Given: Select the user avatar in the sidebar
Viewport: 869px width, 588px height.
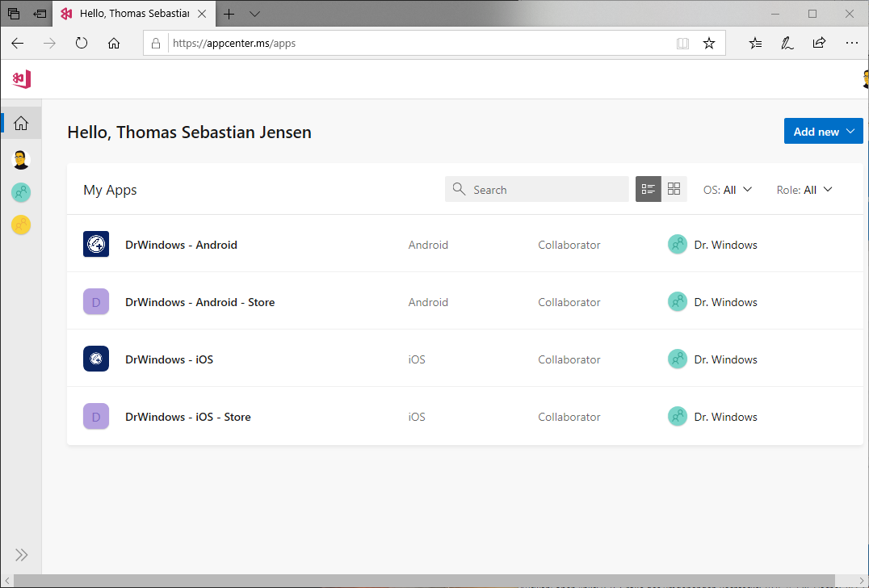Looking at the screenshot, I should pos(21,159).
